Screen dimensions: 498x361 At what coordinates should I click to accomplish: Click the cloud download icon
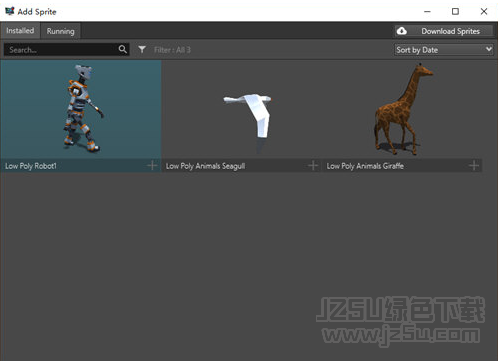click(x=402, y=31)
